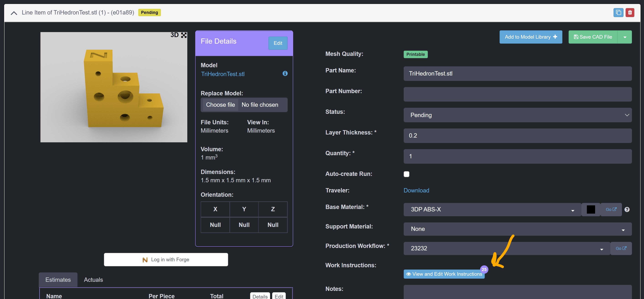Add model to Model Library
This screenshot has height=299, width=644.
[531, 37]
